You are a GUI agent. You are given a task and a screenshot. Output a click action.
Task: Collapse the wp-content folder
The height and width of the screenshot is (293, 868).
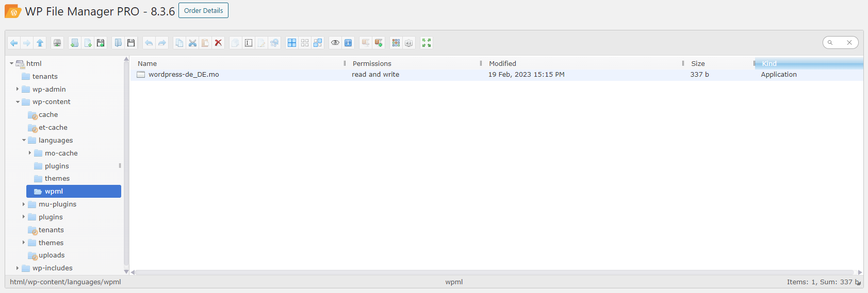click(x=18, y=102)
